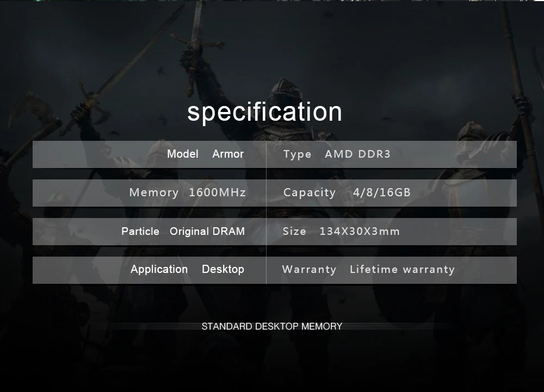This screenshot has width=544, height=392.
Task: Click the 'Warranty' label
Action: pyautogui.click(x=309, y=269)
